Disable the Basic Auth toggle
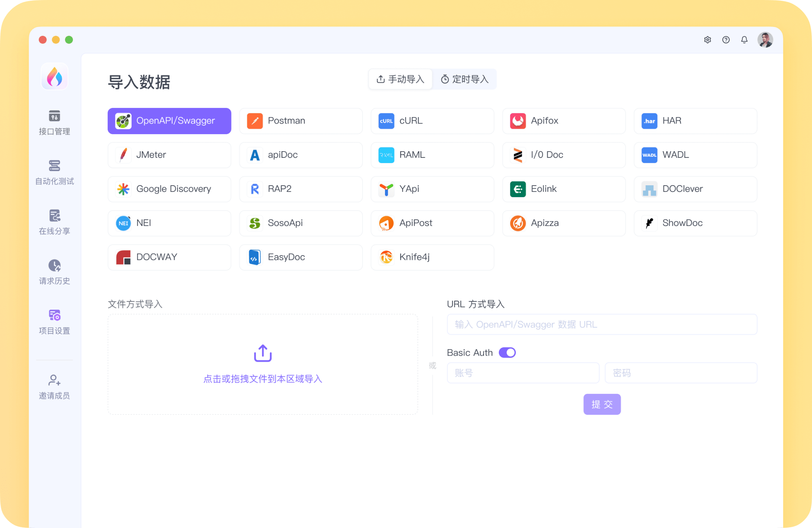Image resolution: width=812 pixels, height=528 pixels. pyautogui.click(x=507, y=352)
